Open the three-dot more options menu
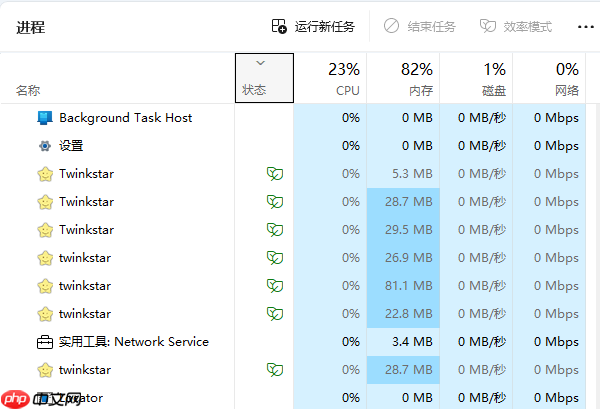Viewport: 600px width, 409px height. [x=586, y=26]
